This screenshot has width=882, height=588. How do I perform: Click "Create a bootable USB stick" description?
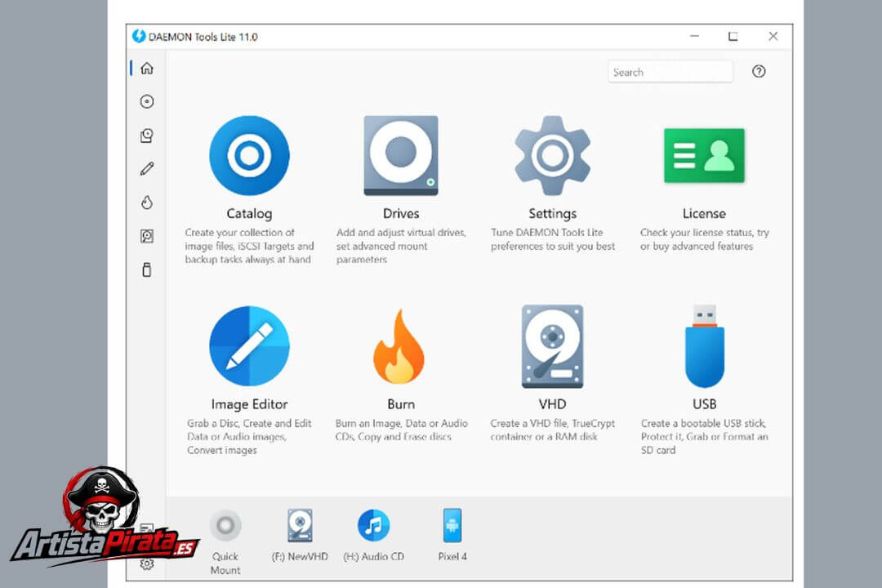704,437
